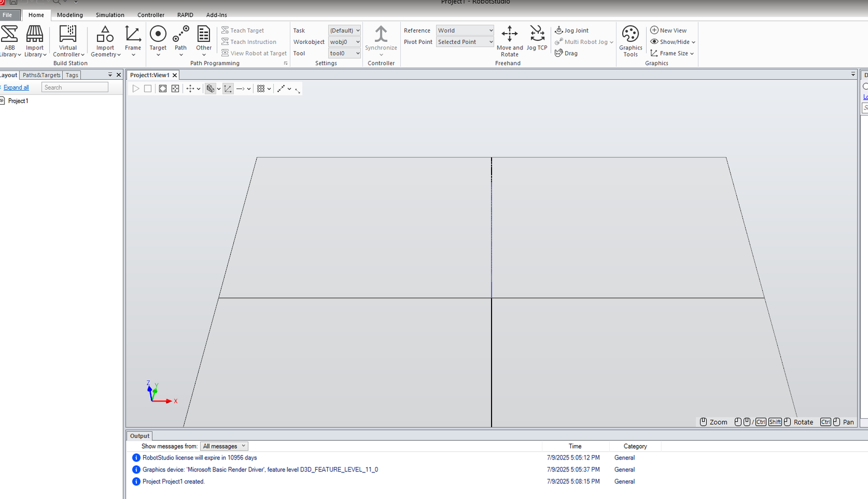868x499 pixels.
Task: Click the grid snap icon
Action: (261, 88)
